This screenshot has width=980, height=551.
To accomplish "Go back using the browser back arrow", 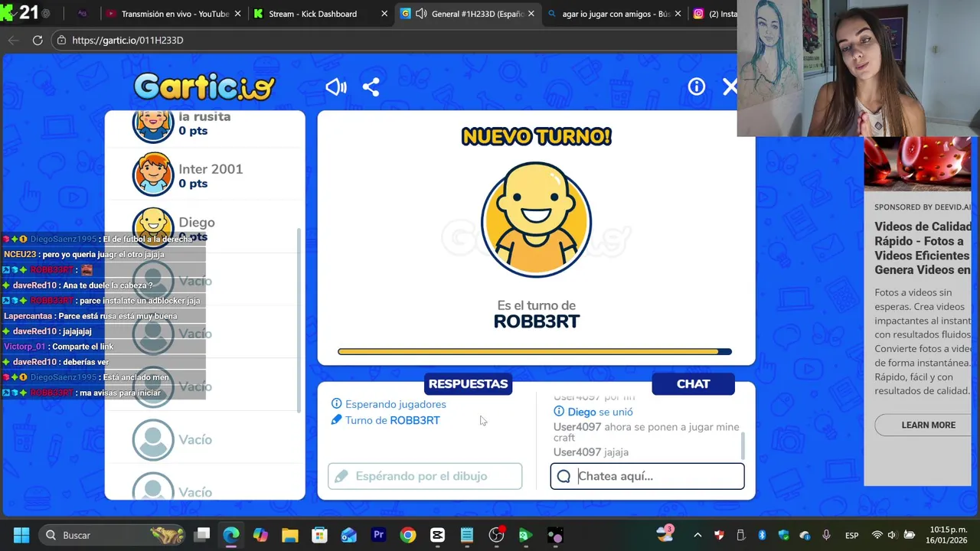I will [12, 40].
